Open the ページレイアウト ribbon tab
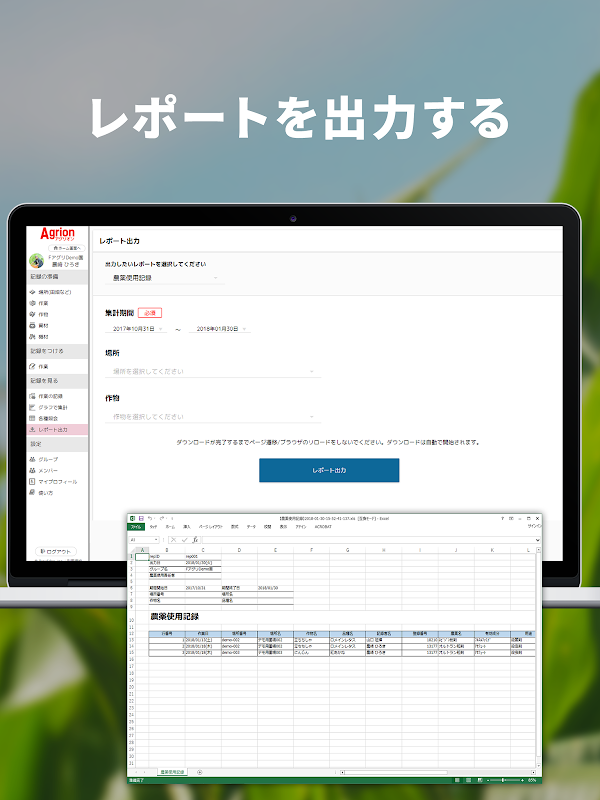 (x=211, y=527)
